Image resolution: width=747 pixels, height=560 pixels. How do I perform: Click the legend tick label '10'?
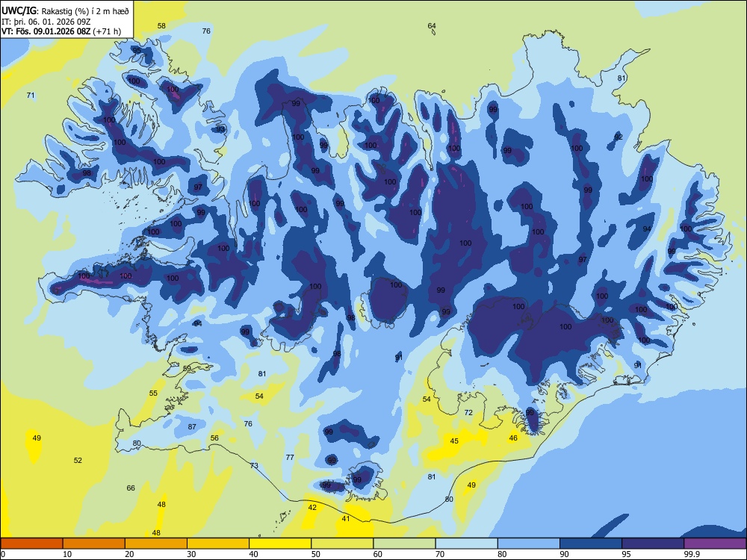pyautogui.click(x=67, y=554)
